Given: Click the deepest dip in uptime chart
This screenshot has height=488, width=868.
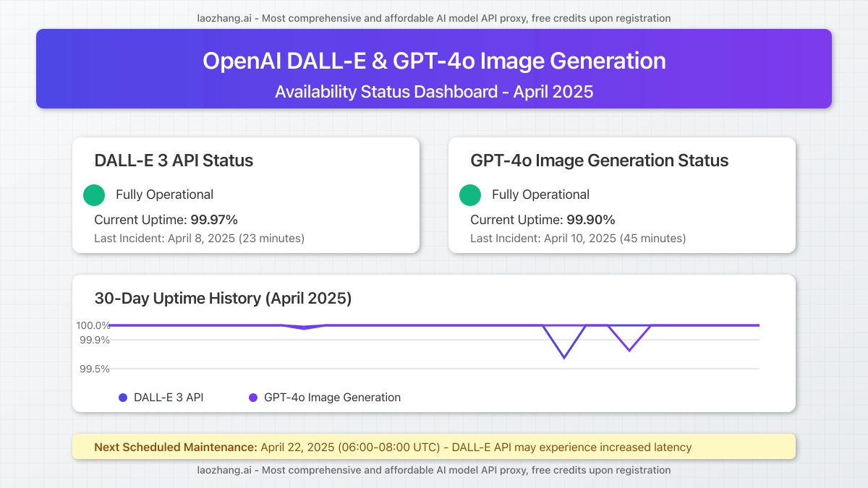Looking at the screenshot, I should point(564,357).
